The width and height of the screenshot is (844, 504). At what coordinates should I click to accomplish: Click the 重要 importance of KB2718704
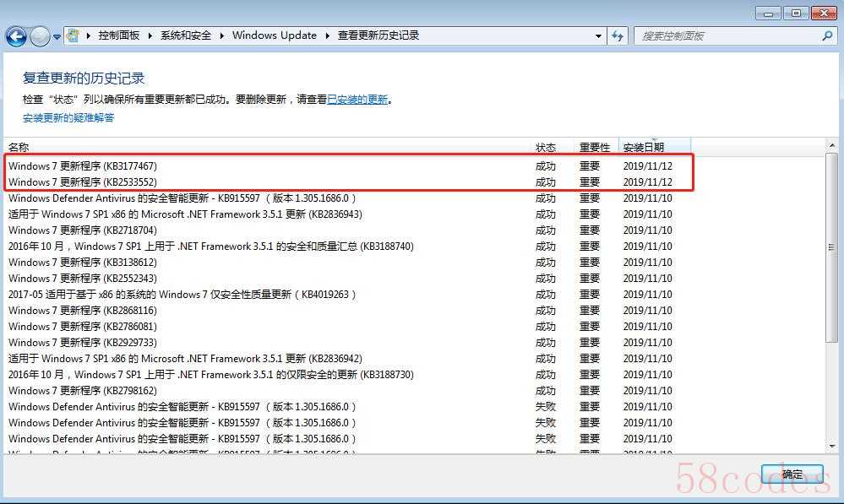pyautogui.click(x=590, y=230)
